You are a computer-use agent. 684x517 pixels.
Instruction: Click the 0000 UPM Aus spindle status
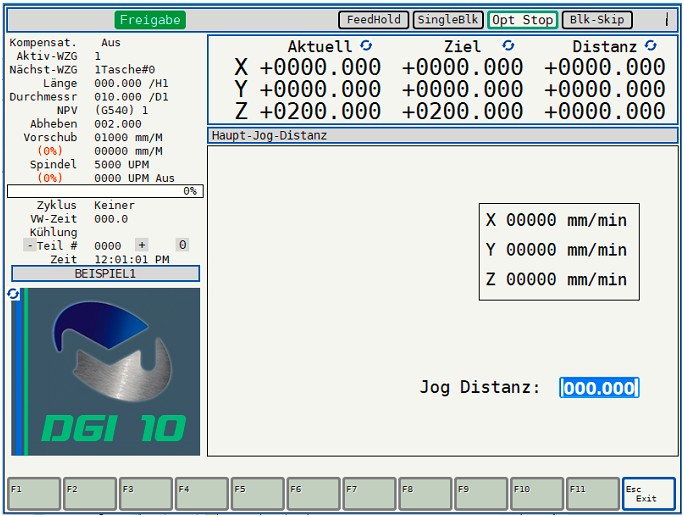134,178
